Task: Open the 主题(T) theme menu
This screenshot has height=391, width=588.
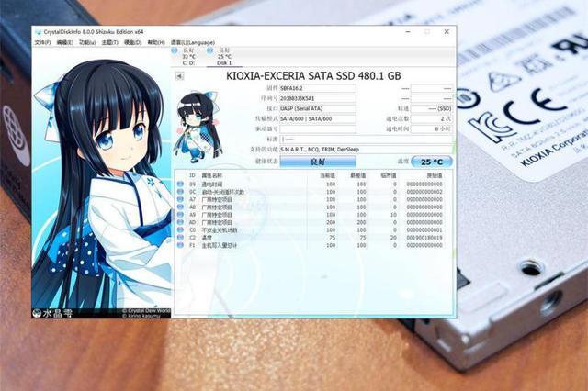Action: coord(110,42)
